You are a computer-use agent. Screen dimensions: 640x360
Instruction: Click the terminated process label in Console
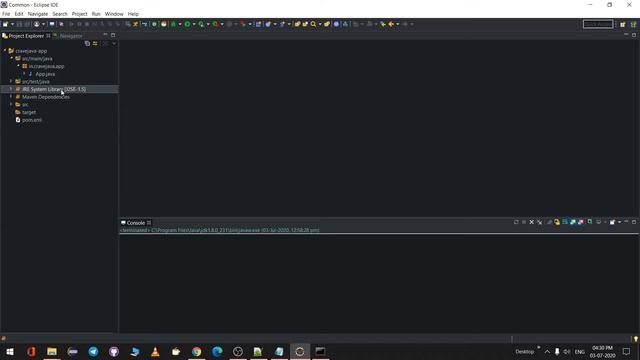[220, 230]
